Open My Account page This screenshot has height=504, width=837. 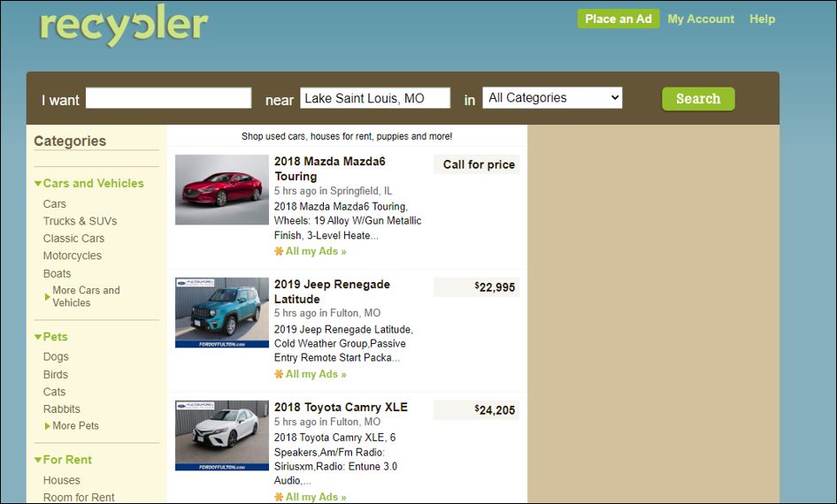701,19
